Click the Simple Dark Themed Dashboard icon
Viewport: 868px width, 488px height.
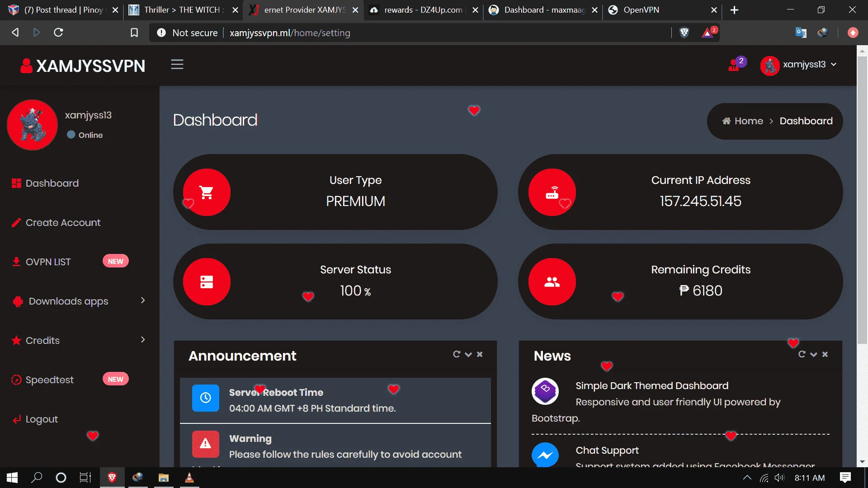coord(545,391)
